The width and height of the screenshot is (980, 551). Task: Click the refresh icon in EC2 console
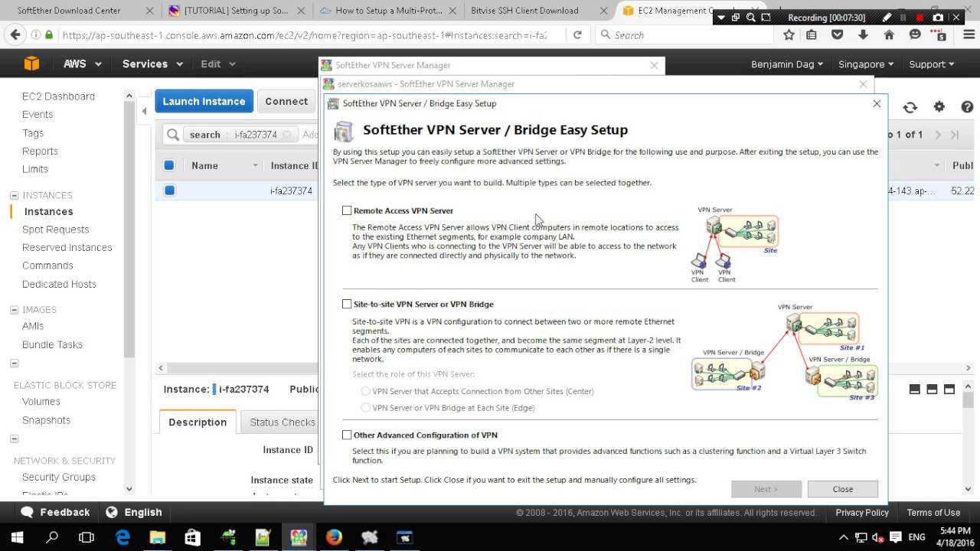910,108
